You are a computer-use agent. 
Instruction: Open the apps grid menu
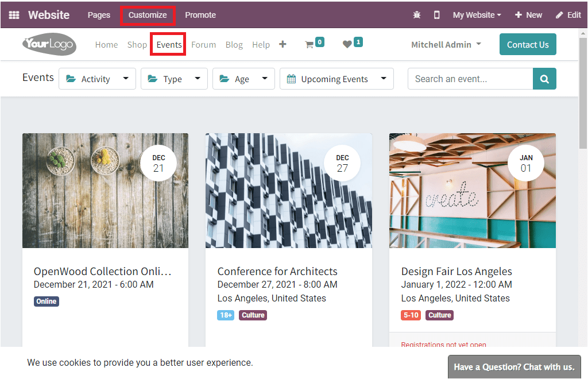(14, 15)
